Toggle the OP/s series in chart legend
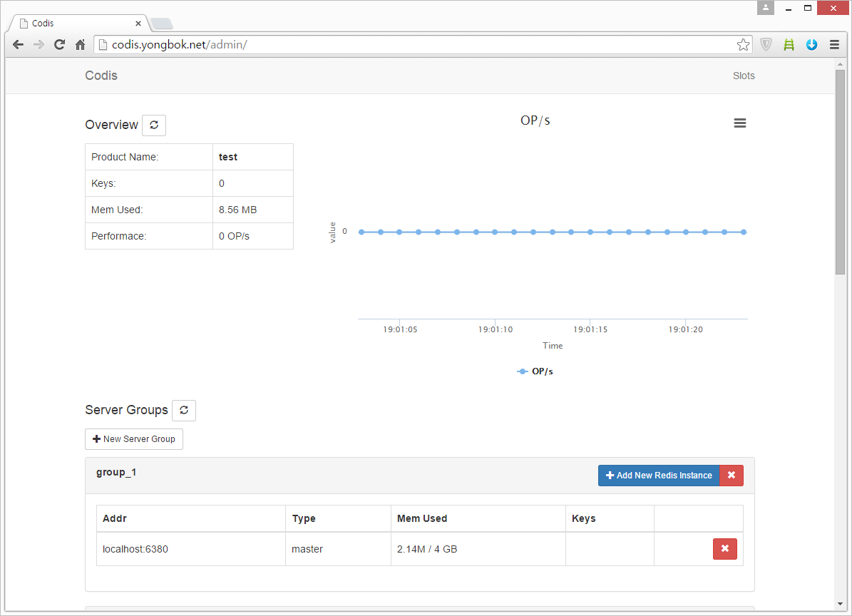The image size is (852, 616). pos(535,371)
